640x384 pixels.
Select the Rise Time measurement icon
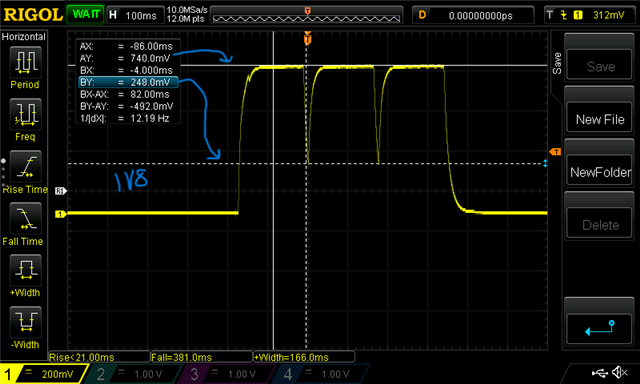tap(25, 166)
